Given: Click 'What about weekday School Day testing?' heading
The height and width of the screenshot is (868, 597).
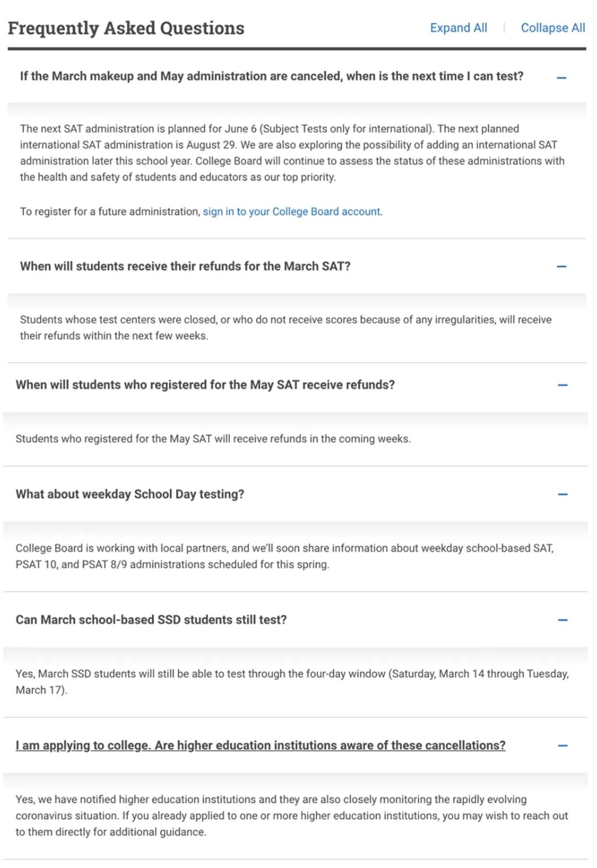Looking at the screenshot, I should click(130, 494).
